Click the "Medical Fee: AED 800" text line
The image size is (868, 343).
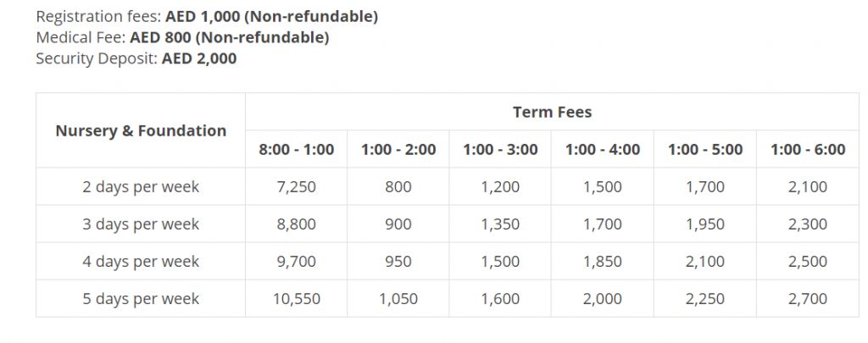click(x=182, y=37)
